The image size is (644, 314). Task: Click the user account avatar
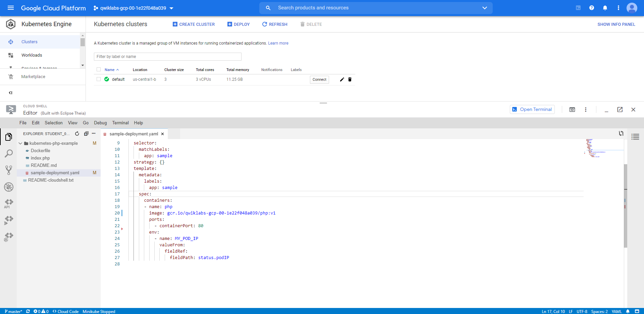pos(632,8)
